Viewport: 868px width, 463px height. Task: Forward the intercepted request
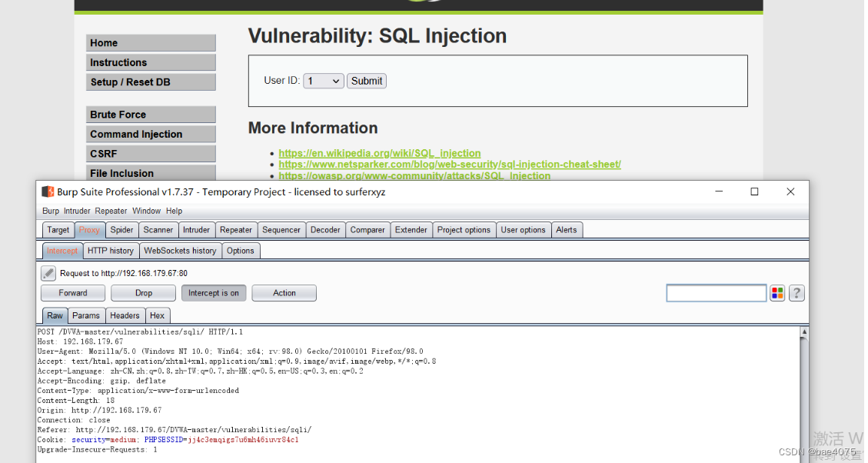click(x=73, y=293)
